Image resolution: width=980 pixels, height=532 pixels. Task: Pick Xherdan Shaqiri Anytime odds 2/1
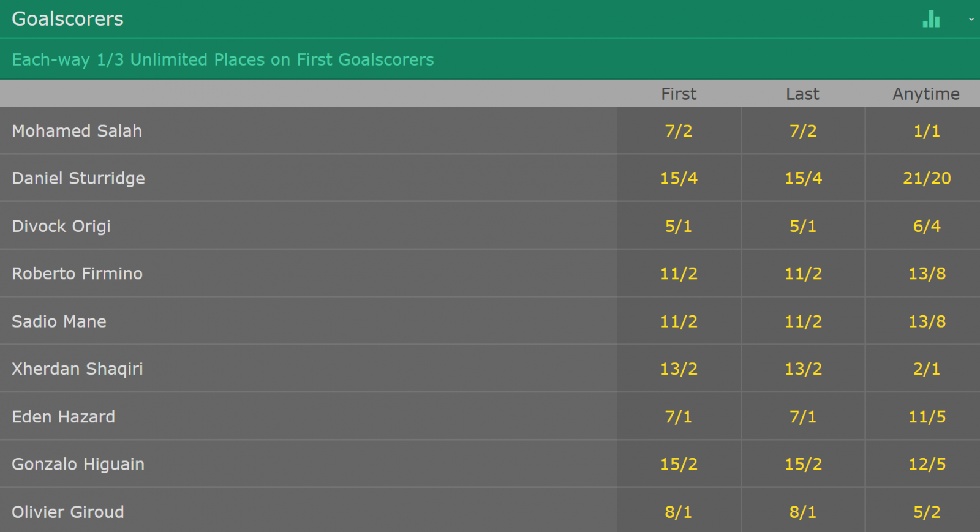tap(927, 369)
